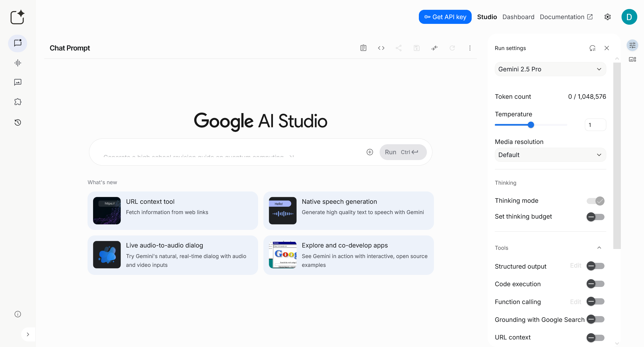Open the Media resolution Default dropdown
This screenshot has height=347, width=644.
point(550,155)
